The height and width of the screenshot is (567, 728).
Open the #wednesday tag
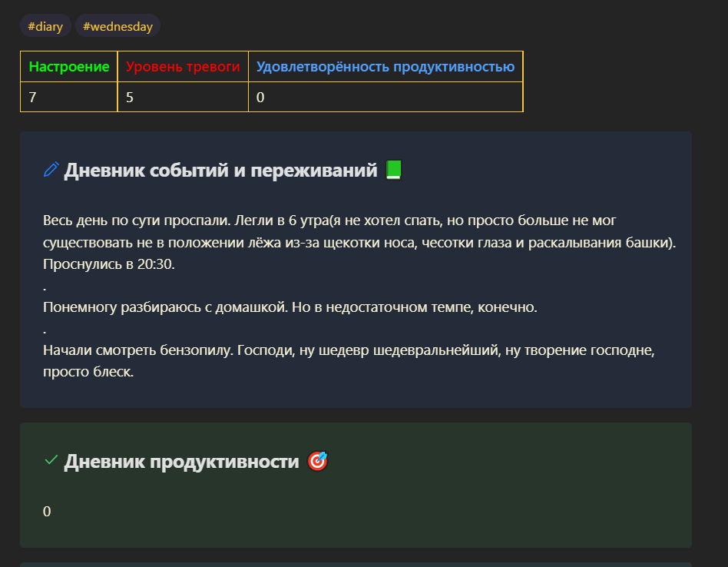[x=117, y=26]
